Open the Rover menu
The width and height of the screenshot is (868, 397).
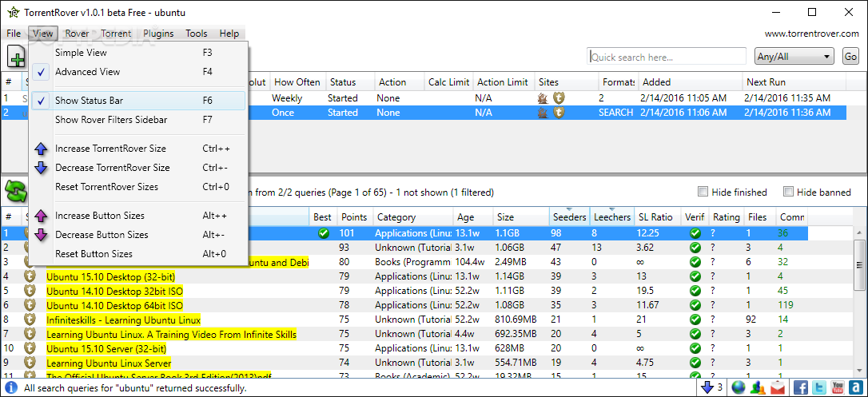coord(77,34)
